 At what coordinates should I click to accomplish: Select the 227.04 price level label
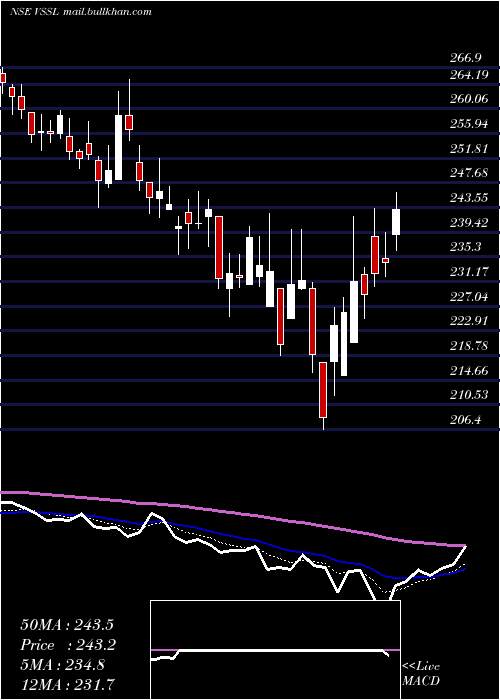(x=468, y=296)
